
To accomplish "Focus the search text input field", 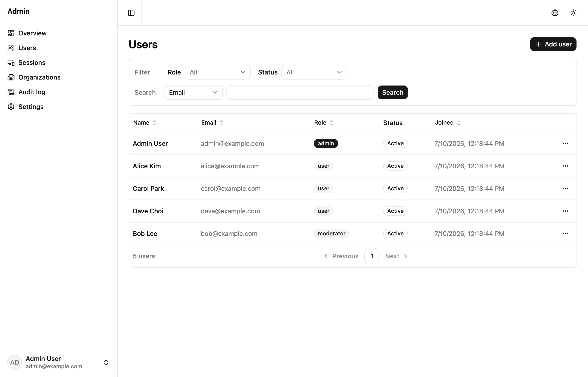I will pos(300,92).
